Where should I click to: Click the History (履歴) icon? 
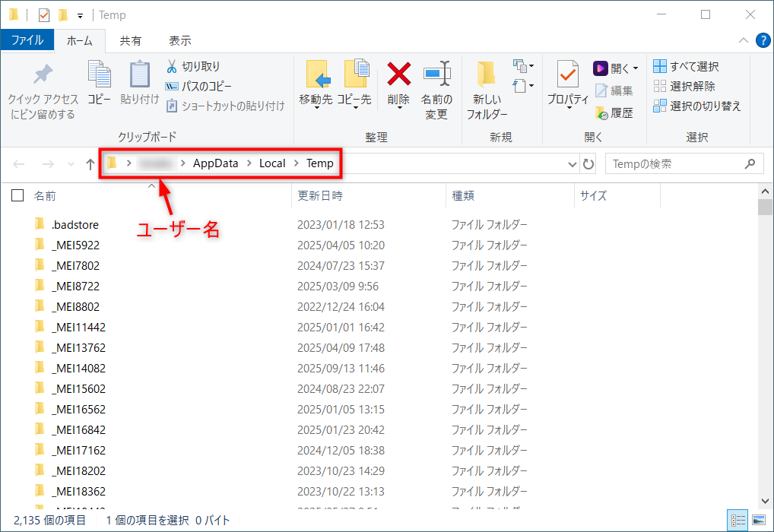click(601, 112)
